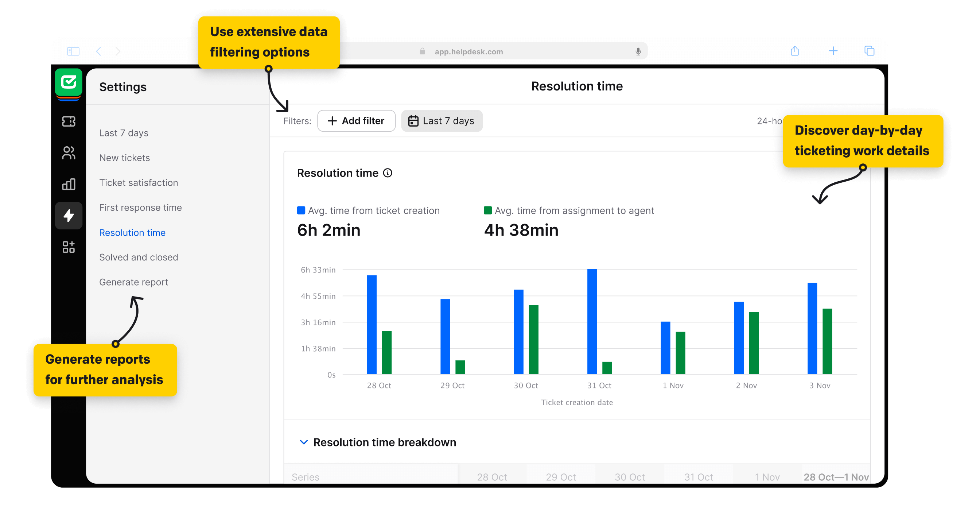
Task: Open the Statistics bar-chart icon
Action: point(69,184)
